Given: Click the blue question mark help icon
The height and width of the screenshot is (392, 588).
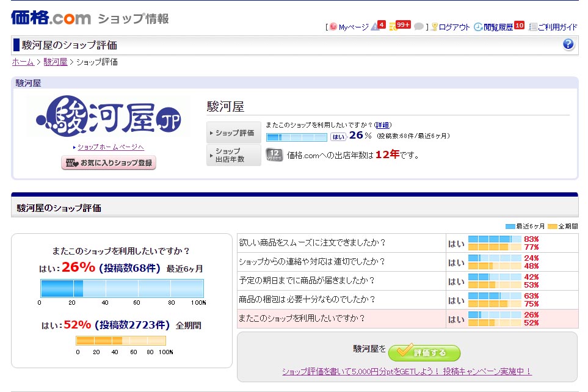Looking at the screenshot, I should pos(568,44).
